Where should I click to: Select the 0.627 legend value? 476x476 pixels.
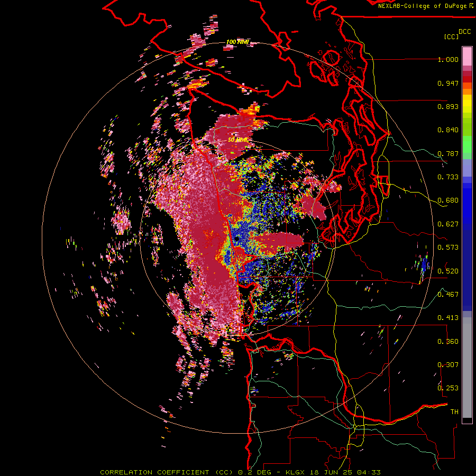[x=448, y=224]
